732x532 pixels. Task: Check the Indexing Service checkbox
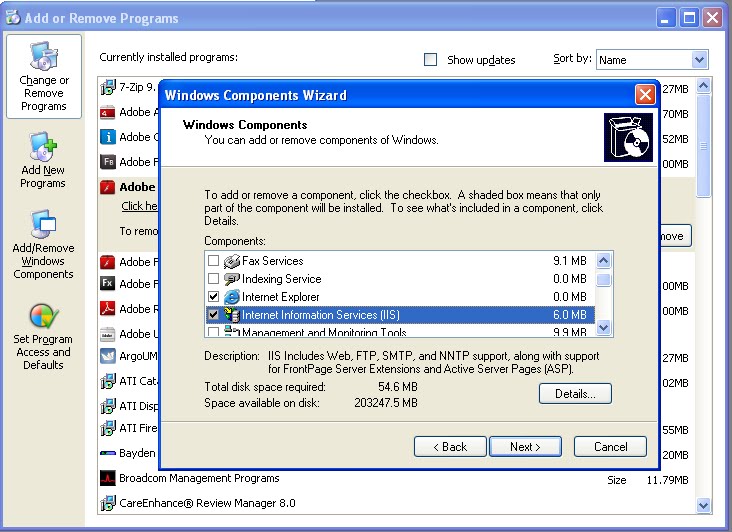213,279
